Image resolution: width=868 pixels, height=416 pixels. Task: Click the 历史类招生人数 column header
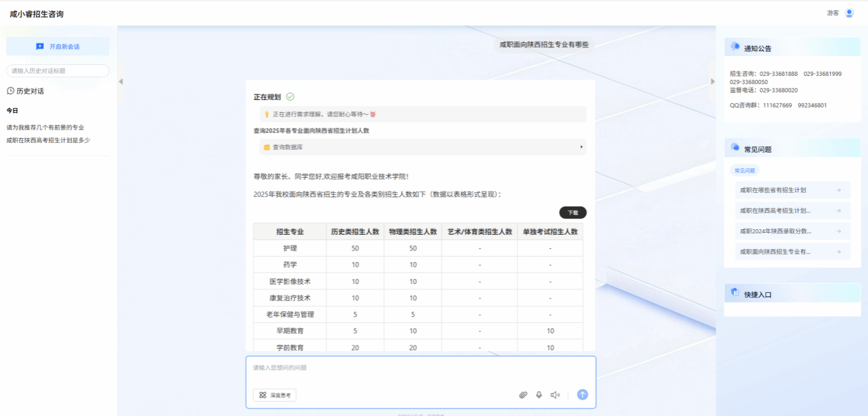tap(355, 232)
